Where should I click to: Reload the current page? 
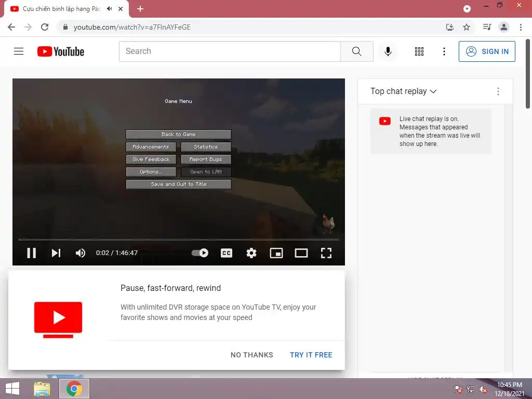click(45, 27)
